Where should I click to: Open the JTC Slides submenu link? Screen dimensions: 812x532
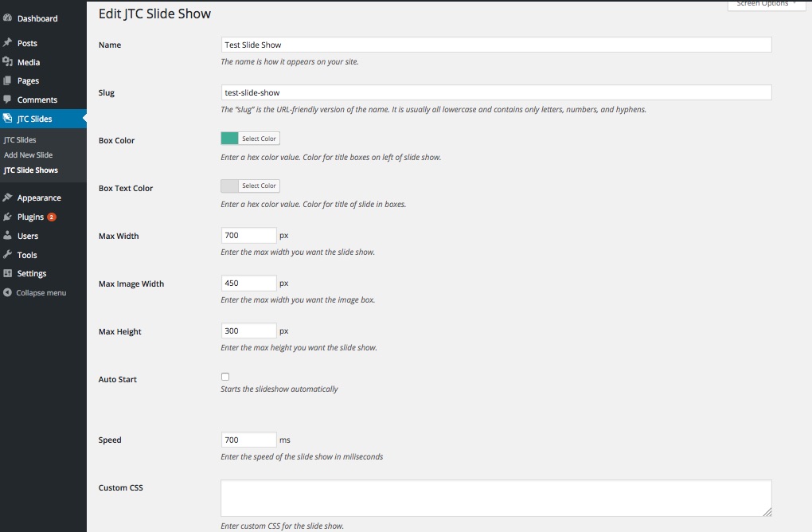click(20, 140)
